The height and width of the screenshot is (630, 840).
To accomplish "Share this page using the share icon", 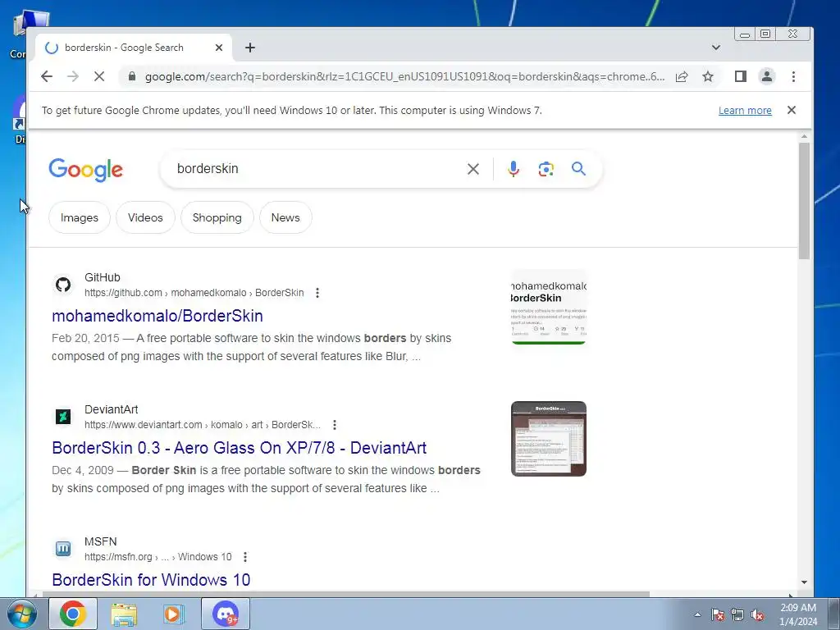I will 682,76.
